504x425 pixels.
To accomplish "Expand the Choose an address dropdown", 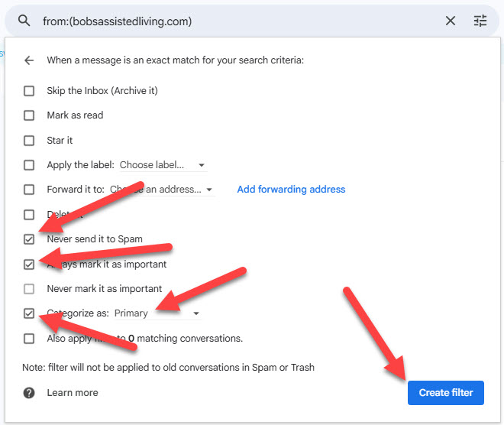I will point(162,190).
